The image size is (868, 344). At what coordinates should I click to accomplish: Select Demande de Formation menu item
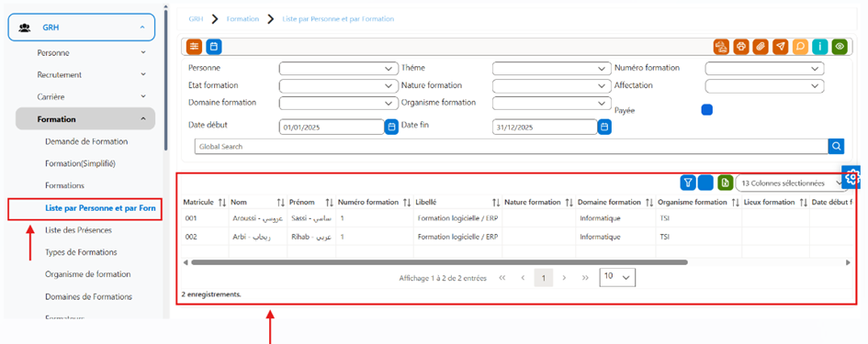pyautogui.click(x=86, y=141)
